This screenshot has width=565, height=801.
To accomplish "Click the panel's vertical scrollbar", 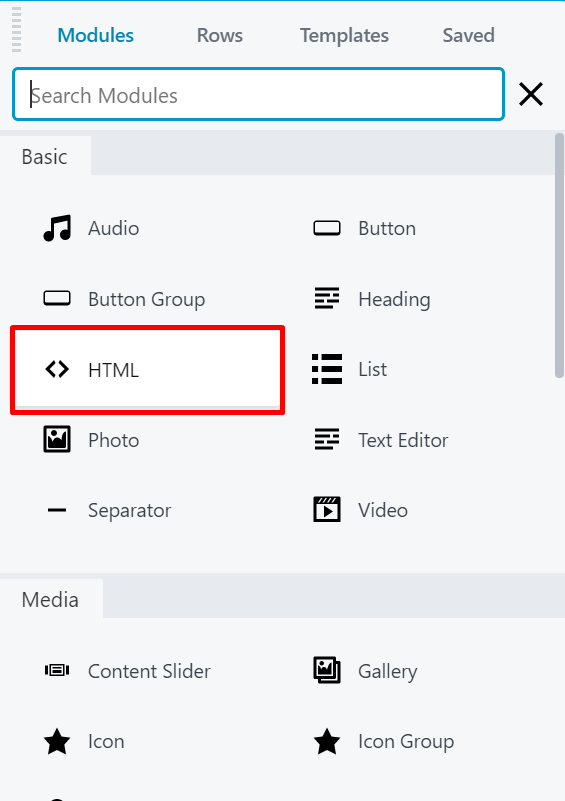I will click(x=559, y=255).
